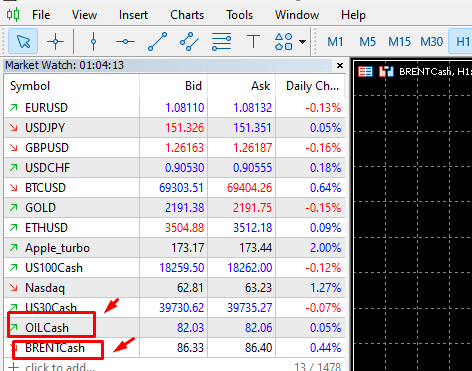
Task: Select the Fibonacci retracement tool
Action: tap(221, 42)
